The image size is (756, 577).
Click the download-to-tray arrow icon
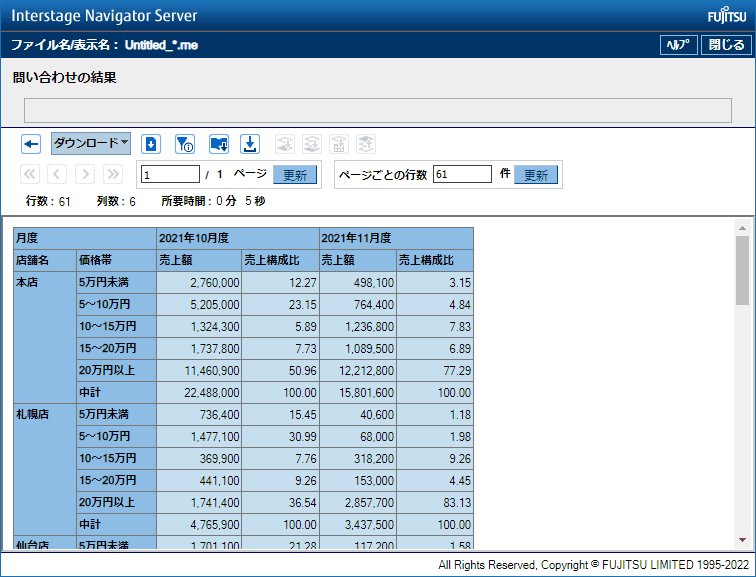point(250,144)
